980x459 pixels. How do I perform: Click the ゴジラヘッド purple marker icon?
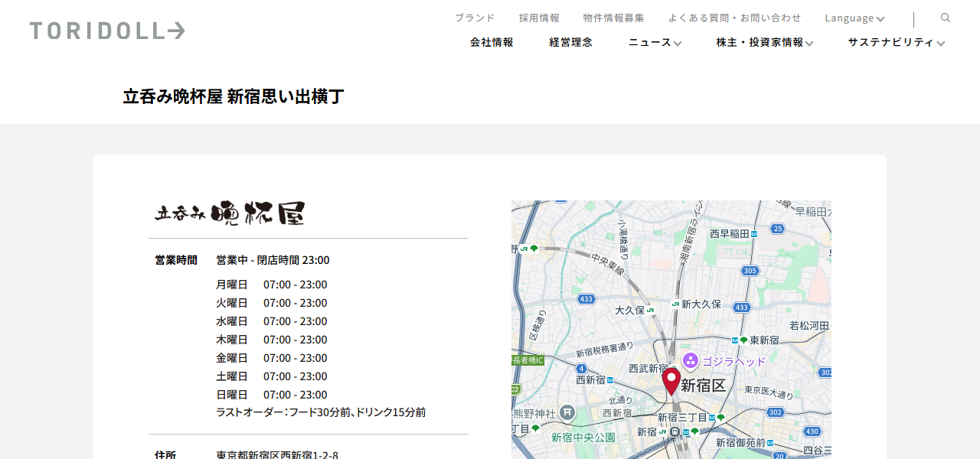click(x=691, y=361)
